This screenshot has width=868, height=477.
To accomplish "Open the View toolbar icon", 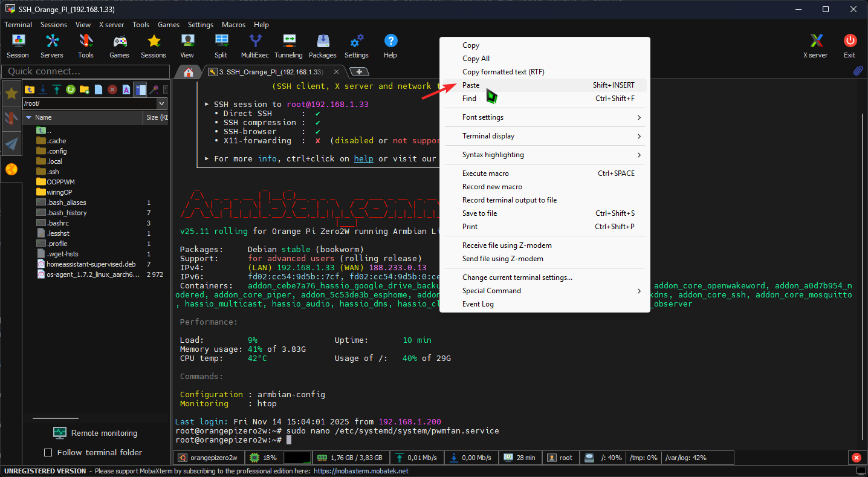I will pos(187,46).
